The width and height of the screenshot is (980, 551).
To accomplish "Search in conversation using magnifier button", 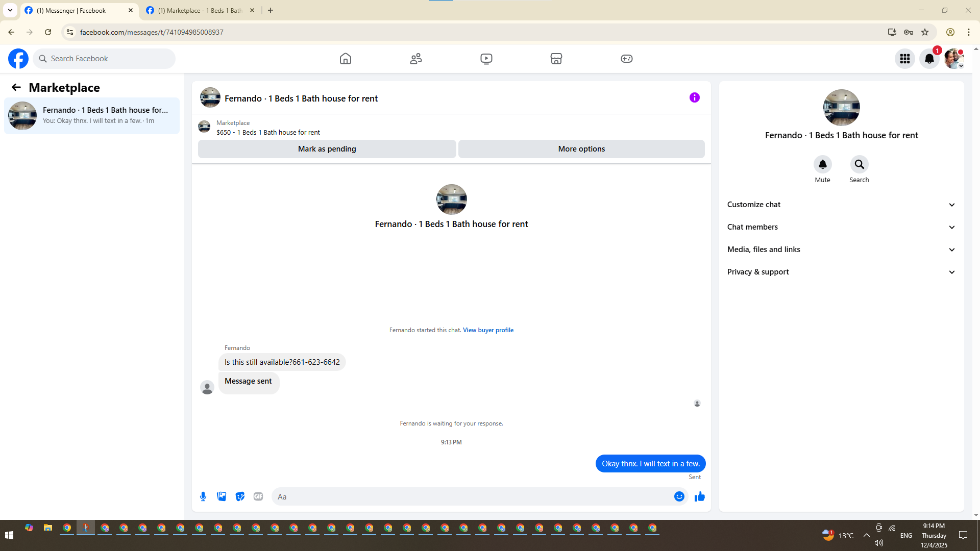I will click(859, 164).
